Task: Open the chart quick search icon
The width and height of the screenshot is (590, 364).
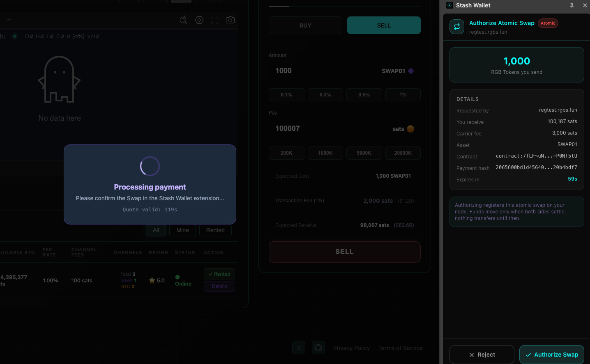Action: point(184,20)
